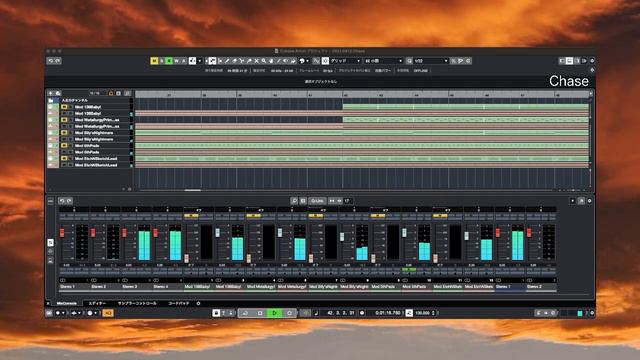Click the tempo stepper arrows
Image resolution: width=640 pixels, height=360 pixels.
tap(433, 313)
